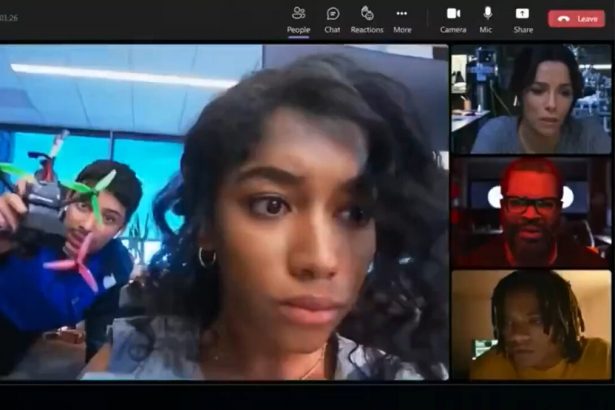Select the "People" text label
This screenshot has width=615, height=410.
[x=298, y=30]
